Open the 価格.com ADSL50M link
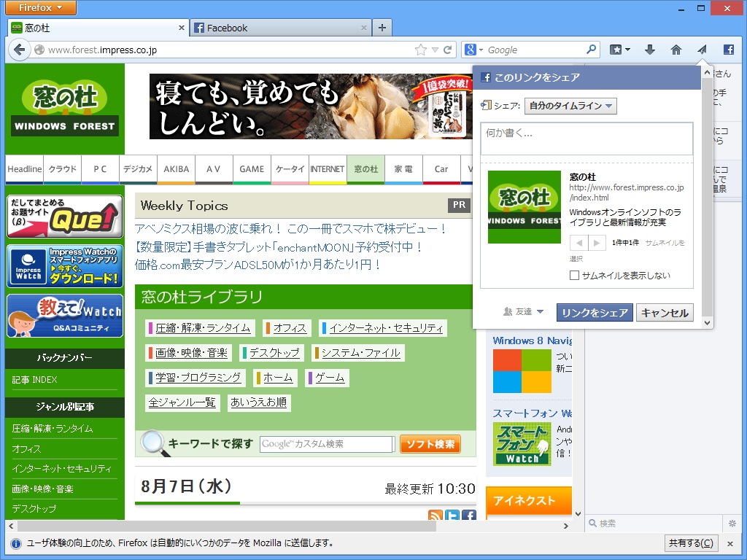This screenshot has height=560, width=747. [258, 265]
